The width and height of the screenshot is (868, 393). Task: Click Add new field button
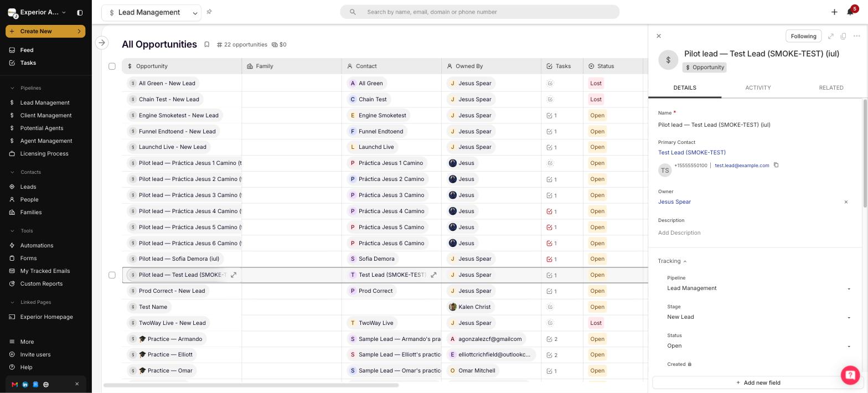[758, 382]
